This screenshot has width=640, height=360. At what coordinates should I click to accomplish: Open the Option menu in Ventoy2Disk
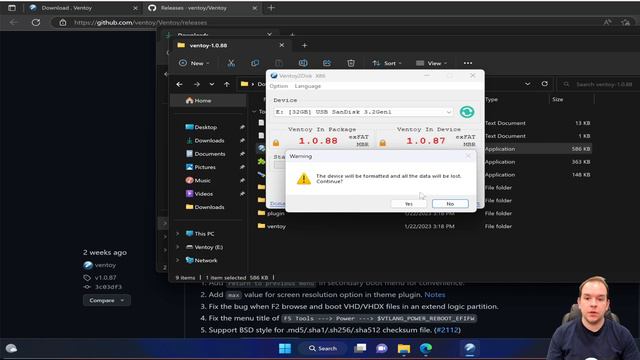pyautogui.click(x=279, y=86)
